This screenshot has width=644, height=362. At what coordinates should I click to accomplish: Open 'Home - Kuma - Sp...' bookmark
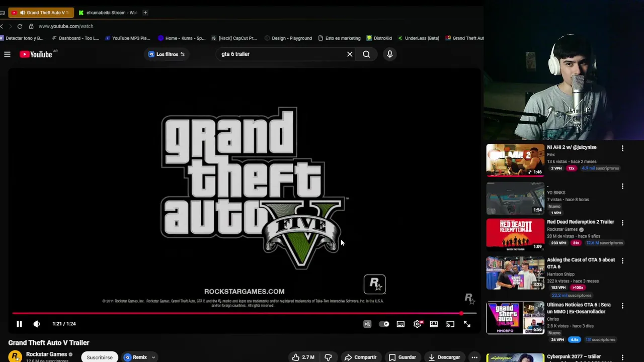point(182,38)
